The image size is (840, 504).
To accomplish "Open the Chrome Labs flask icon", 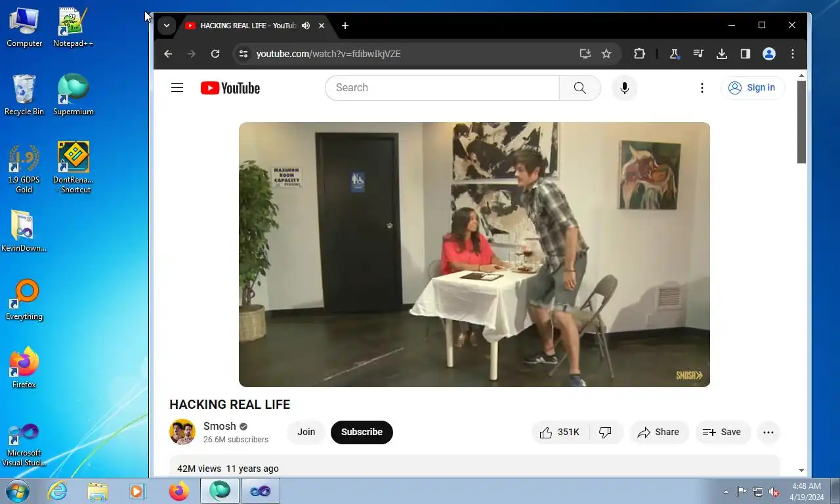I will point(674,54).
